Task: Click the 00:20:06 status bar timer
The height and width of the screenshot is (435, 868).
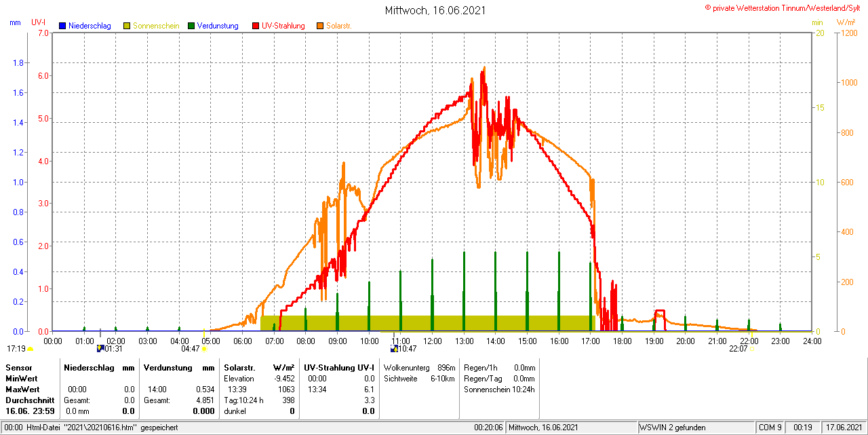Action: pos(488,428)
